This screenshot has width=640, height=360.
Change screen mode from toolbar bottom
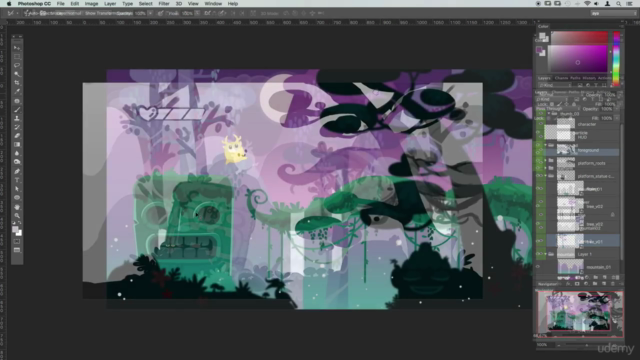tap(17, 250)
